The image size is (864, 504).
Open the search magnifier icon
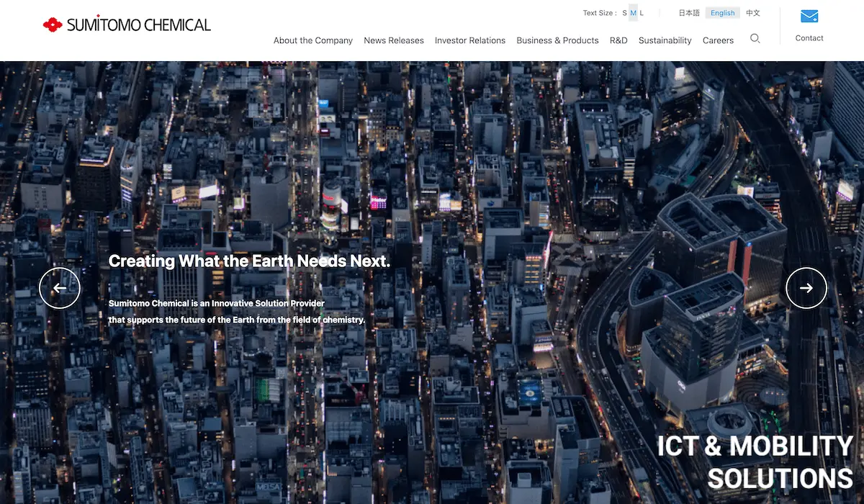point(755,39)
